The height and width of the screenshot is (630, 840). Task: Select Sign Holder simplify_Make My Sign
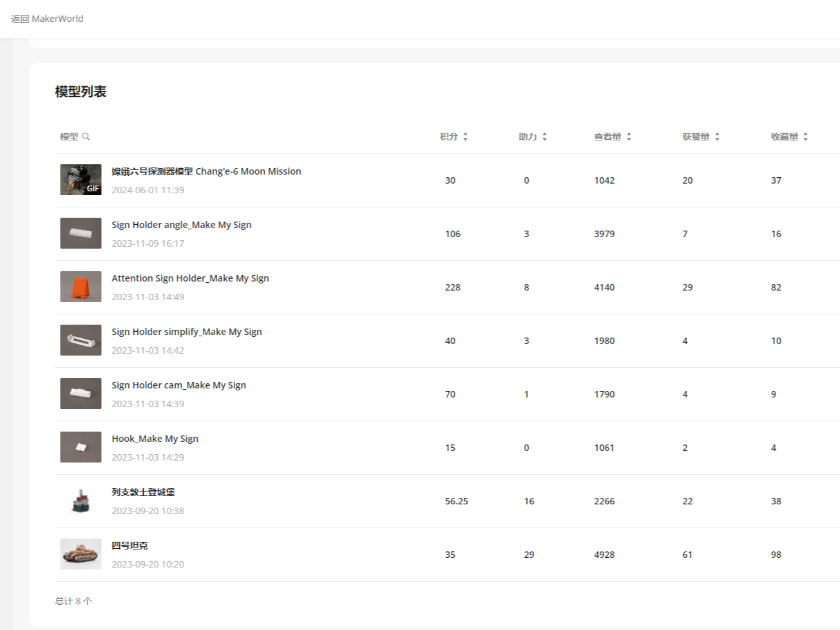point(186,332)
